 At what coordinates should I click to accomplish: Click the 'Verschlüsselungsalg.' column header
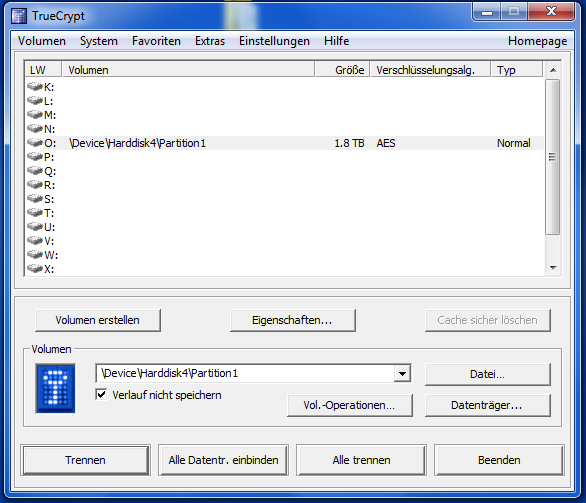click(x=430, y=70)
